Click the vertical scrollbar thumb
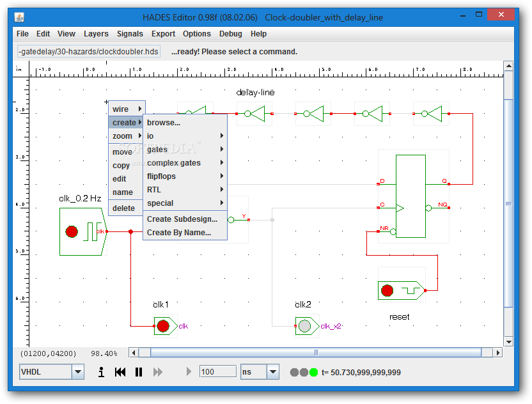The image size is (532, 404). [x=508, y=203]
